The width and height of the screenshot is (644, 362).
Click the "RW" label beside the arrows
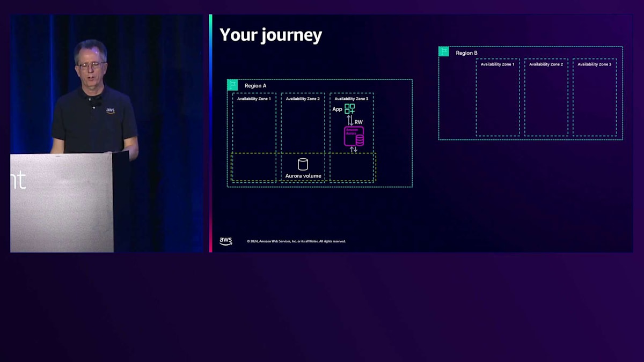(x=358, y=122)
